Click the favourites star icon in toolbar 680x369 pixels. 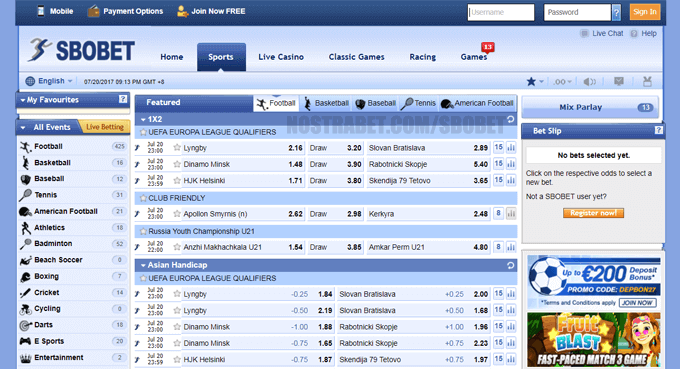coord(531,82)
